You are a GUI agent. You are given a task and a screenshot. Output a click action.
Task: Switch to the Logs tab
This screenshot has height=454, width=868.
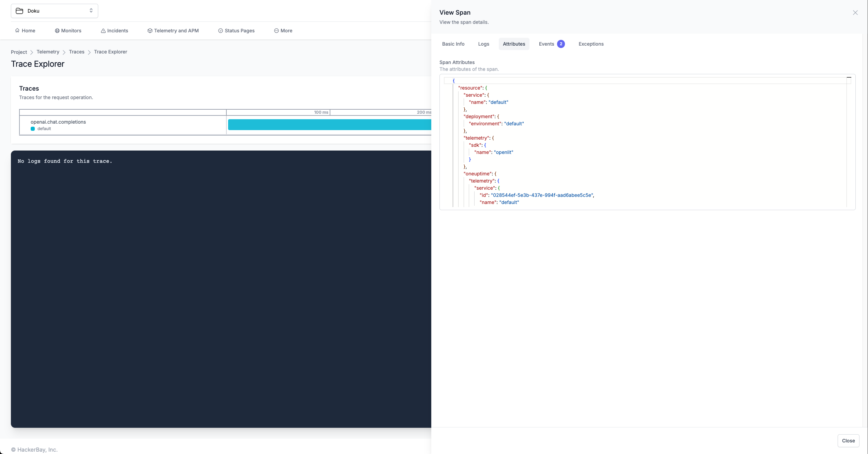pyautogui.click(x=483, y=44)
